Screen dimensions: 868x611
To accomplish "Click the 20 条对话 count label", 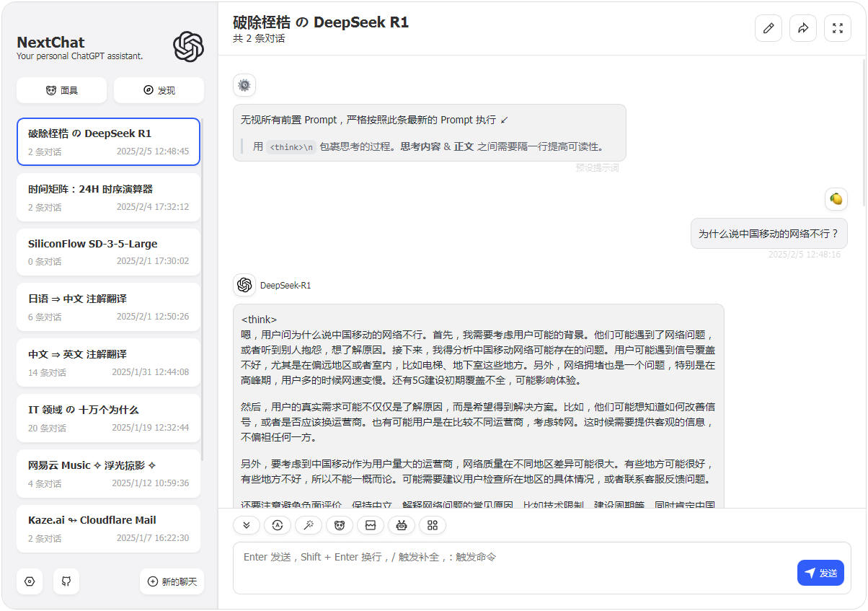I will (47, 428).
